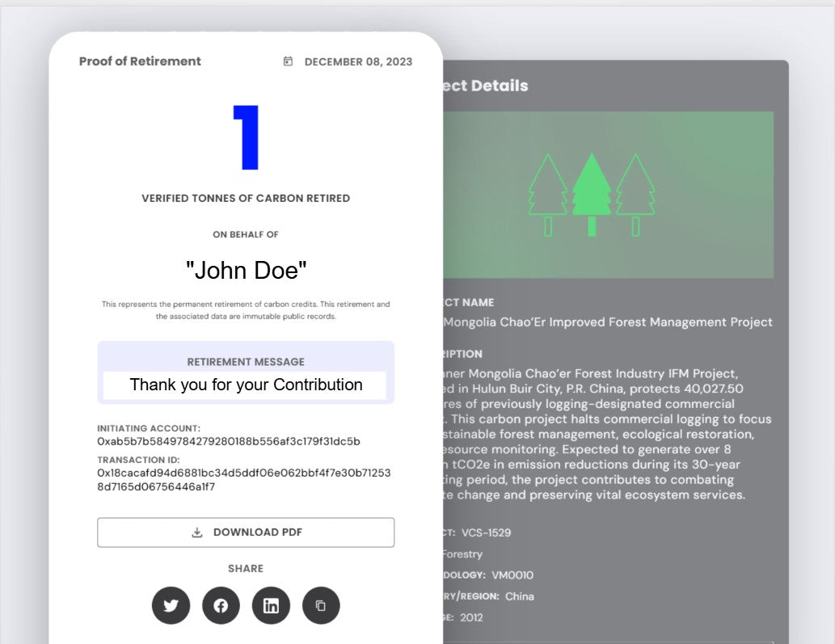Click the 'TRANSACTION ID:' label
835x644 pixels.
pyautogui.click(x=138, y=459)
